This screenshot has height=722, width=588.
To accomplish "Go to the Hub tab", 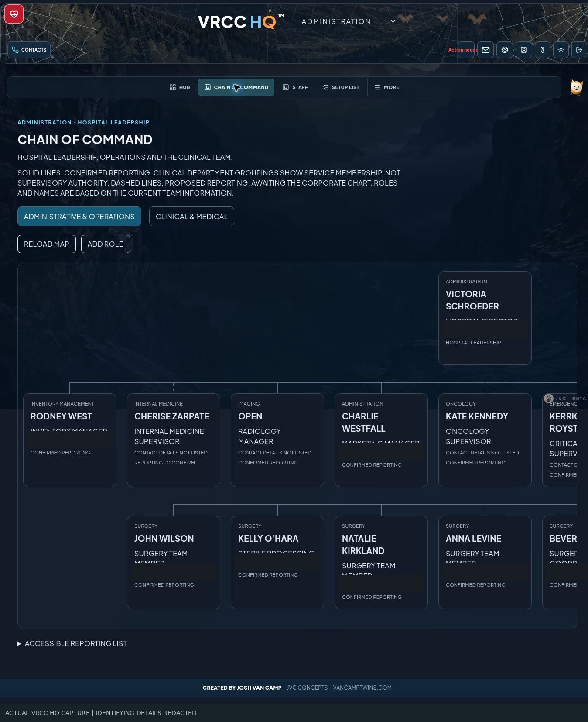I will [x=180, y=87].
